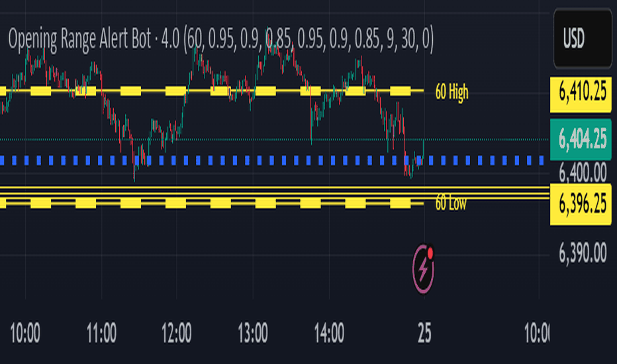Image resolution: width=617 pixels, height=364 pixels.
Task: Click the 6,390.00 price axis value
Action: point(583,253)
